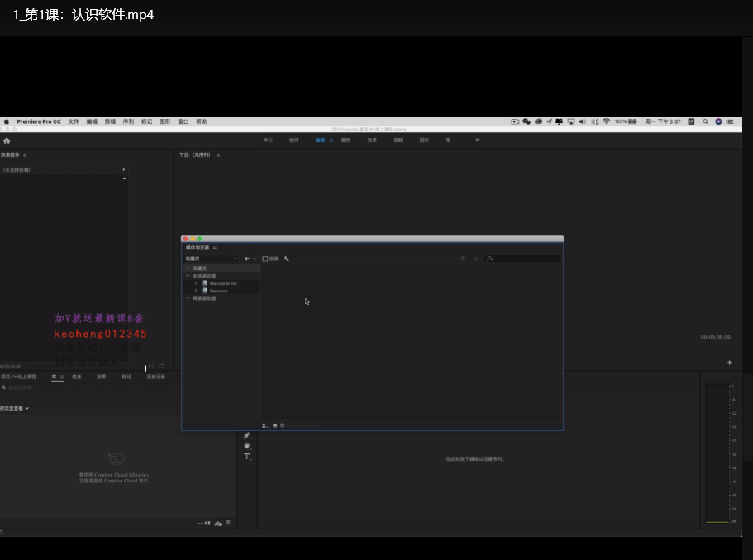Viewport: 753px width, 560px height.
Task: Open the 项目: Pr 线上课程 tab
Action: tap(19, 377)
